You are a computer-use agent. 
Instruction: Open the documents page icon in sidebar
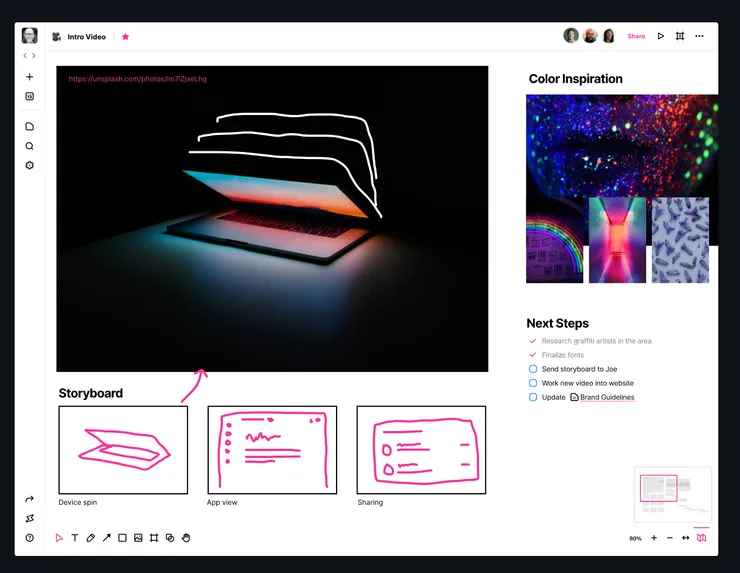coord(29,126)
